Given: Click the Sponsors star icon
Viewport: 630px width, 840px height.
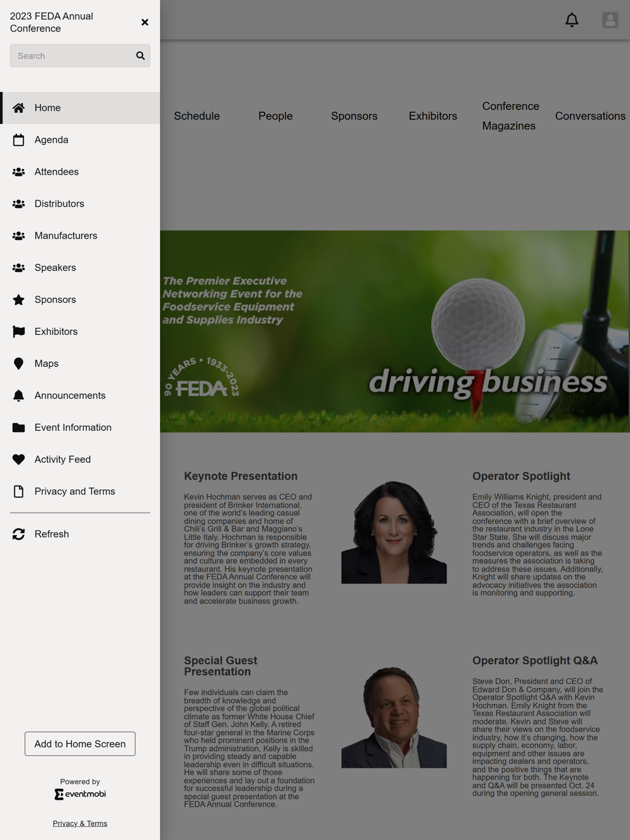Looking at the screenshot, I should tap(19, 300).
